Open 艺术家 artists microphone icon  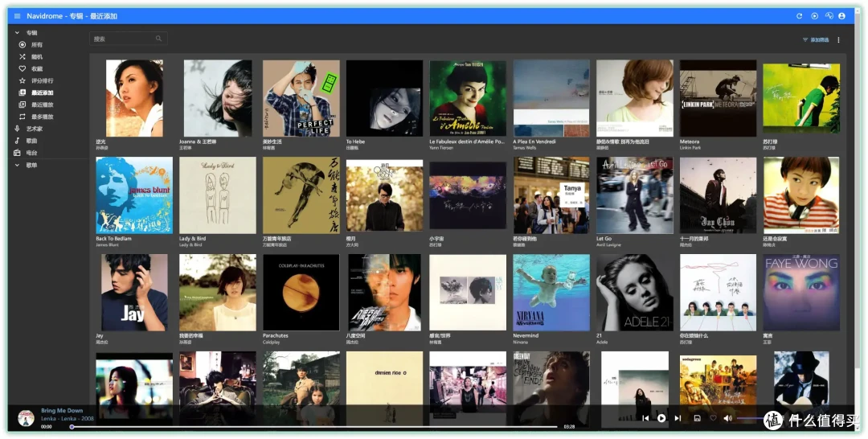coord(17,129)
